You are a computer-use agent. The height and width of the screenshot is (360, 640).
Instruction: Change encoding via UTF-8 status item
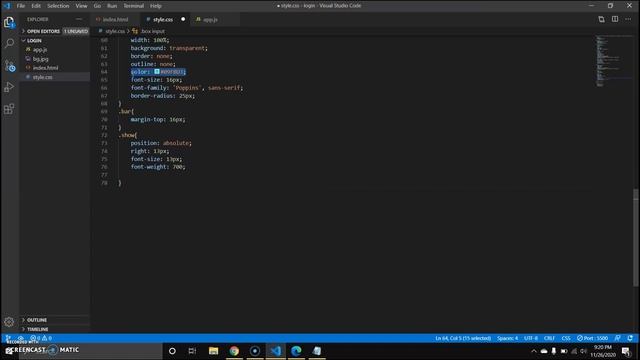(x=531, y=338)
